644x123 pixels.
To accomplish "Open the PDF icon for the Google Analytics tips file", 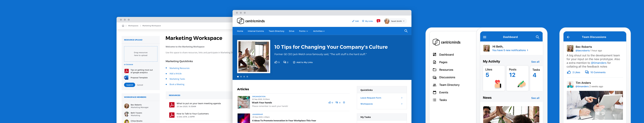I will [x=126, y=71].
